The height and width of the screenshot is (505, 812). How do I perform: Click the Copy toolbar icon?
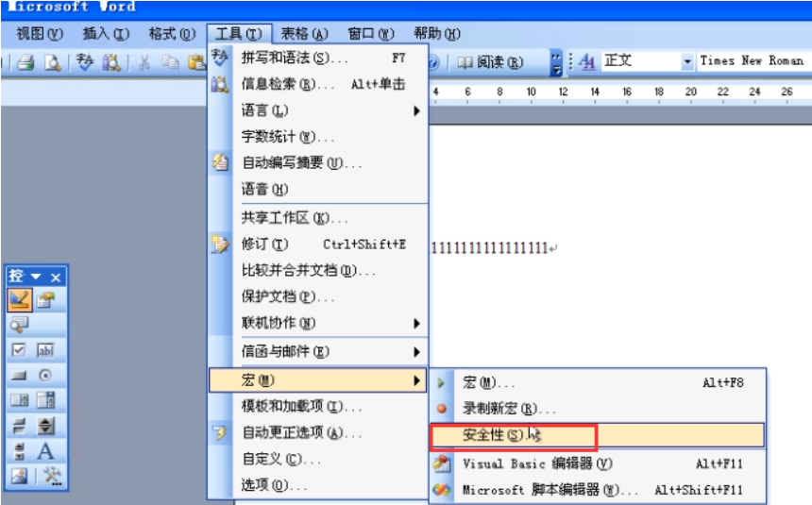[170, 62]
